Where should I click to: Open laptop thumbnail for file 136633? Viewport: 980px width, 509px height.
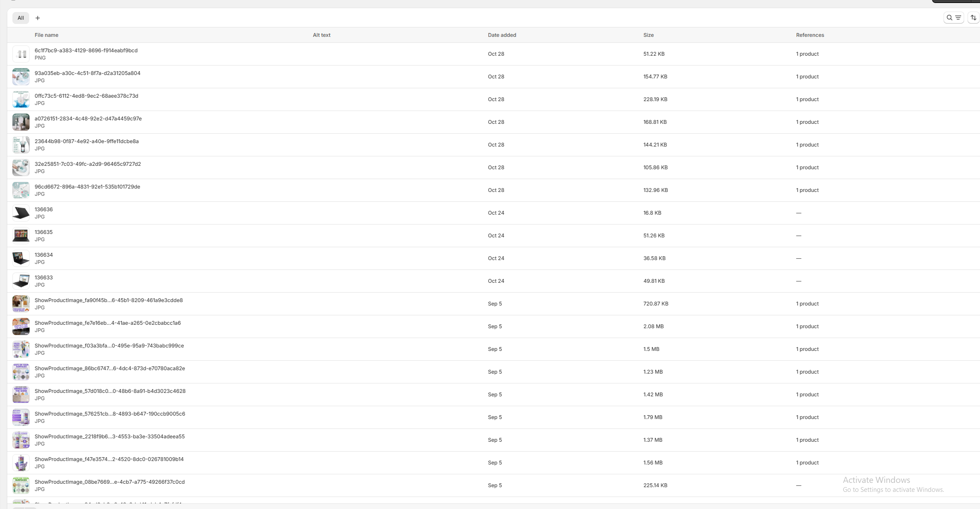tap(21, 281)
